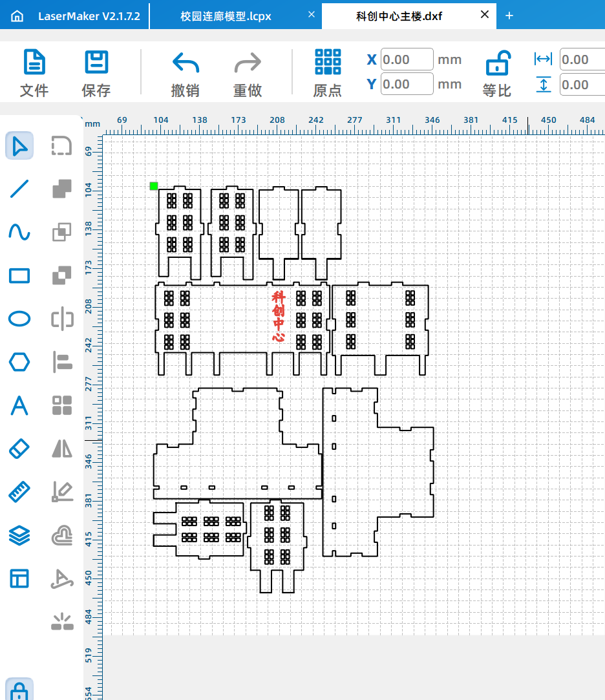Select the eraser tool
The height and width of the screenshot is (700, 605).
point(19,449)
